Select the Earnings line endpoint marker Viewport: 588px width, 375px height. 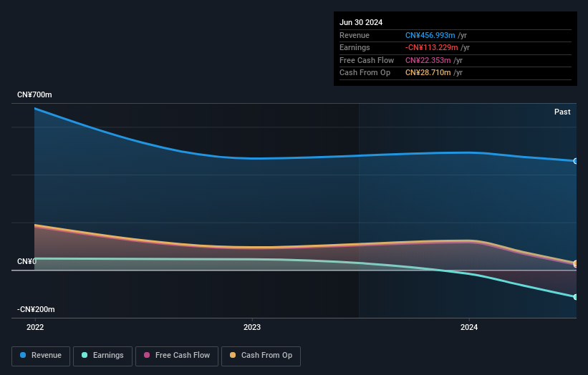tap(575, 297)
